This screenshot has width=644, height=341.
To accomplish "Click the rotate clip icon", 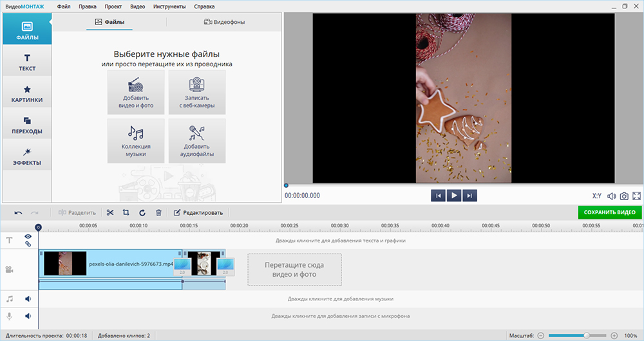I will [x=142, y=212].
